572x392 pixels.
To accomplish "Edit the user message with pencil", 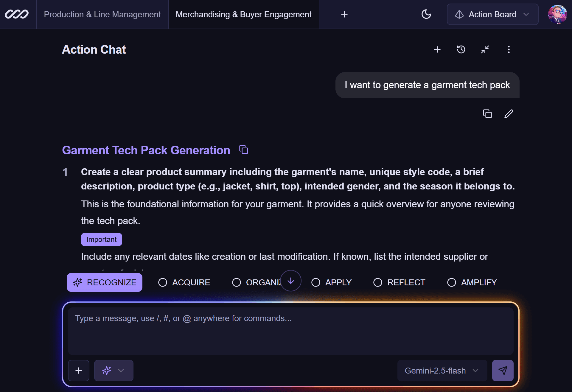I will (x=509, y=114).
